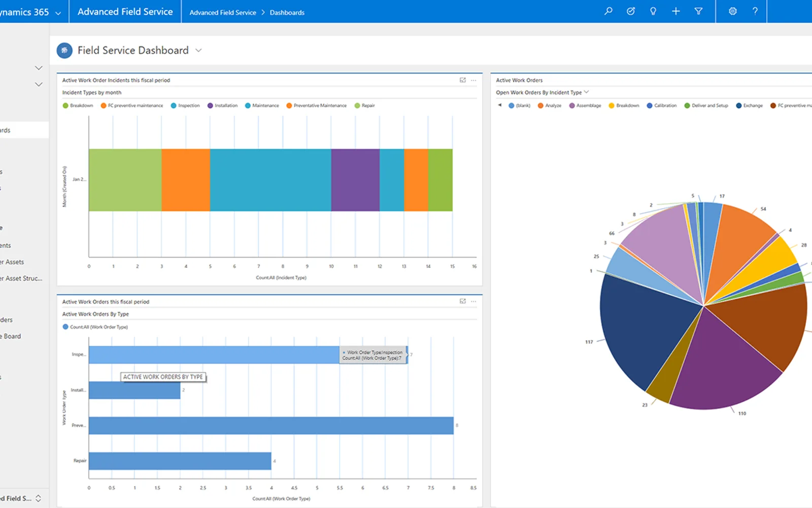Open the search icon in top bar
Viewport: 812px width, 508px height.
(608, 11)
